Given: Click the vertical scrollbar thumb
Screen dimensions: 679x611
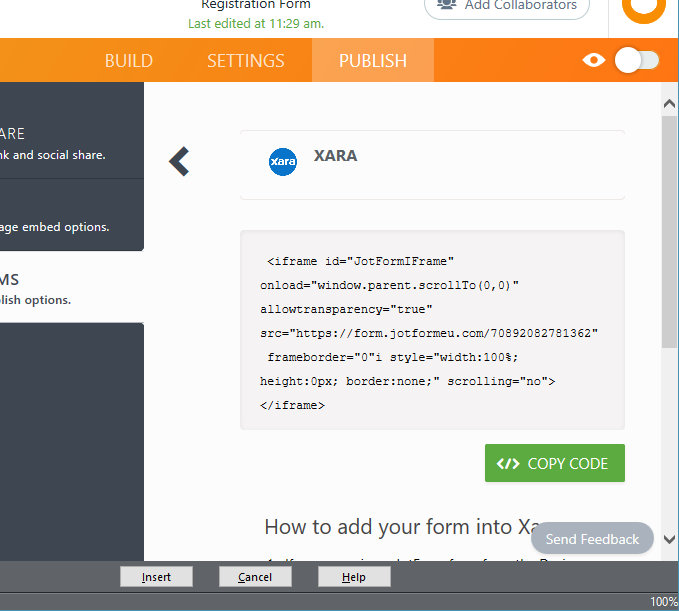Looking at the screenshot, I should coord(669,232).
